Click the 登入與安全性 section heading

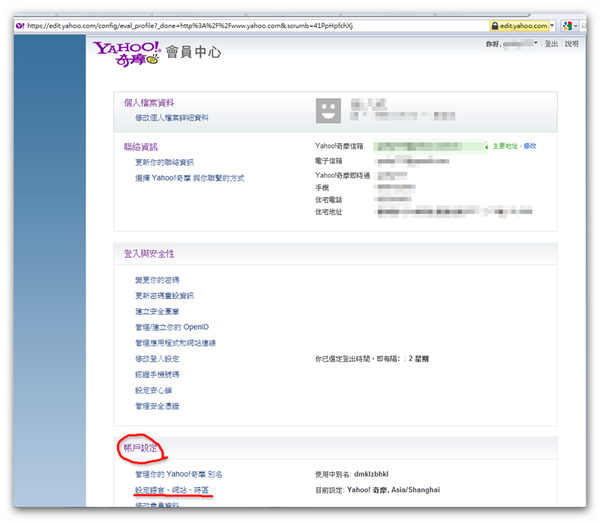click(x=149, y=254)
